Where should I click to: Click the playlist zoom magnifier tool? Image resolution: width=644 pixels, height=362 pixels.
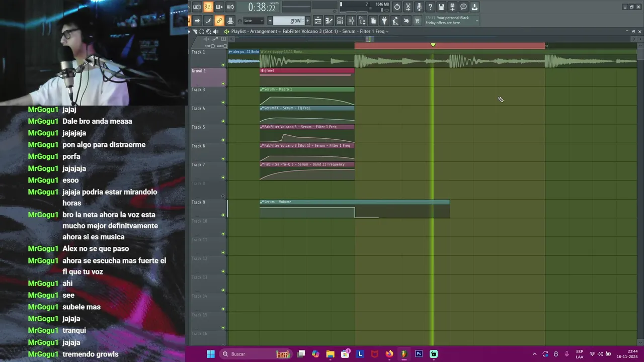tap(209, 32)
